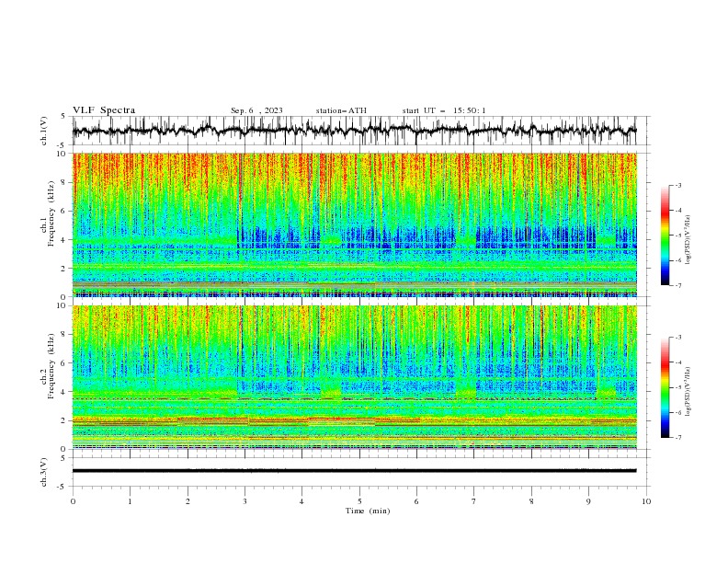Click the "station=ATH" header label

pos(341,110)
